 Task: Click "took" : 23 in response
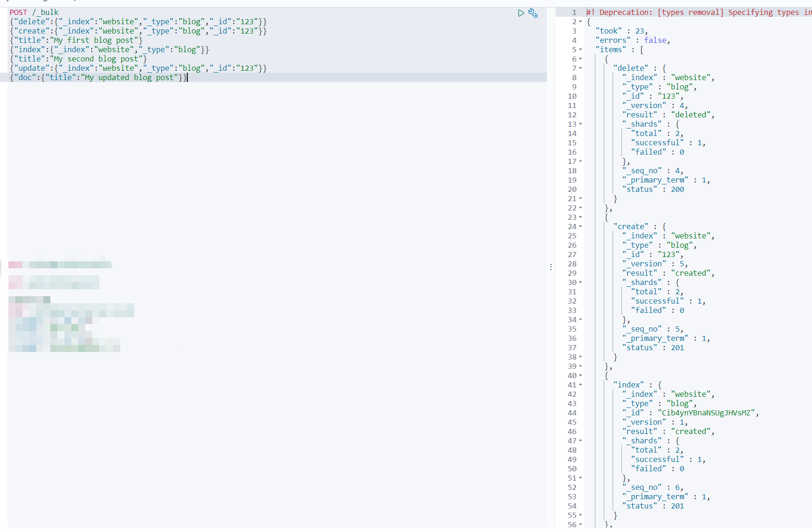click(x=621, y=31)
